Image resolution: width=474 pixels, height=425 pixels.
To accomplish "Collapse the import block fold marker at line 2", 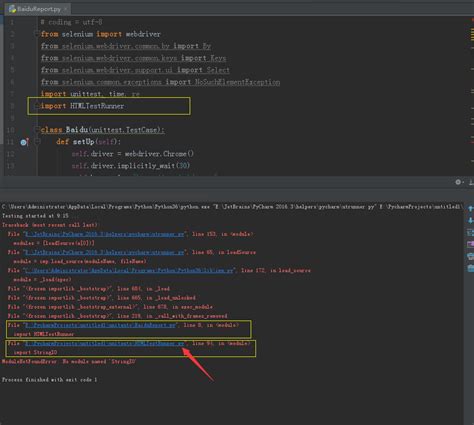I will 36,34.
